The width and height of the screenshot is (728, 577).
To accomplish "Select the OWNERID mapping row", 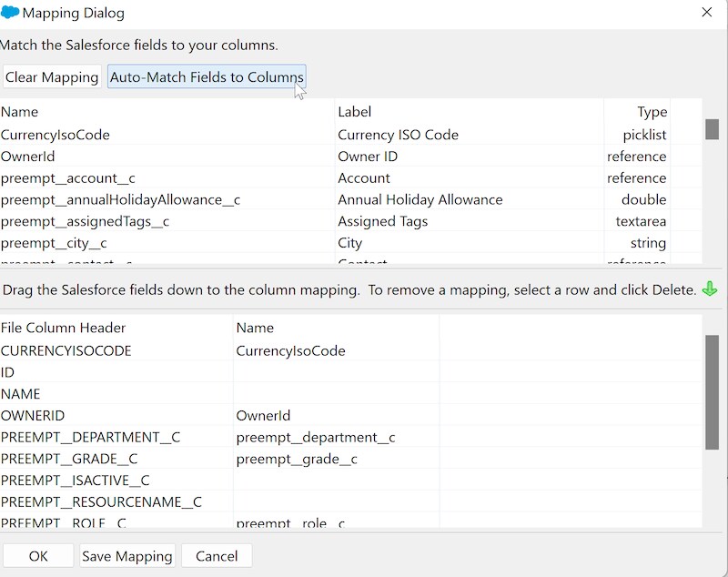I will [33, 416].
